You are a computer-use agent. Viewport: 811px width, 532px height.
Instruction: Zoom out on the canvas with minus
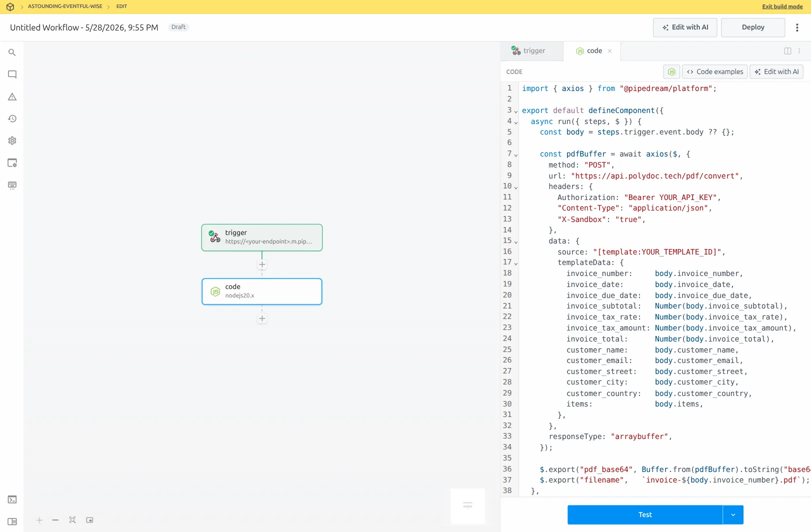tap(55, 520)
